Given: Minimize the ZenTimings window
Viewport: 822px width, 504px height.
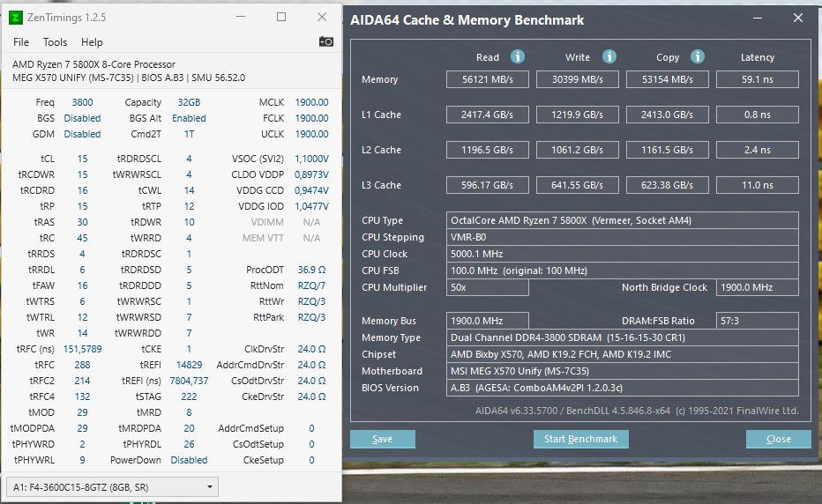Looking at the screenshot, I should point(241,17).
